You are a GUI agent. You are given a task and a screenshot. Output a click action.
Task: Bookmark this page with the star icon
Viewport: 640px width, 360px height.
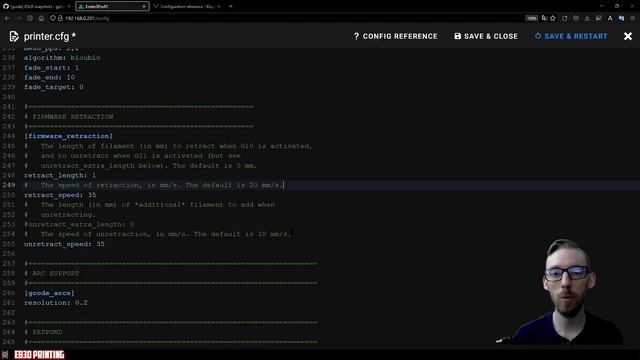(x=553, y=18)
